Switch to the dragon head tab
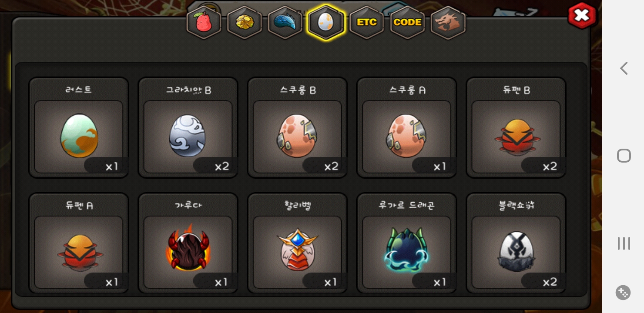 448,23
